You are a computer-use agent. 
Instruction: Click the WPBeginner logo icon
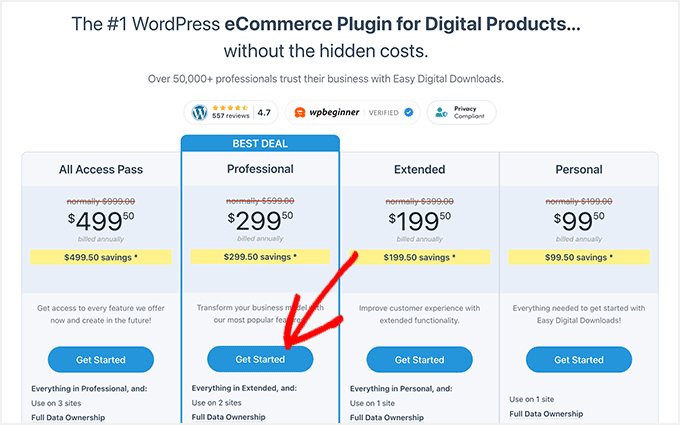[x=300, y=113]
